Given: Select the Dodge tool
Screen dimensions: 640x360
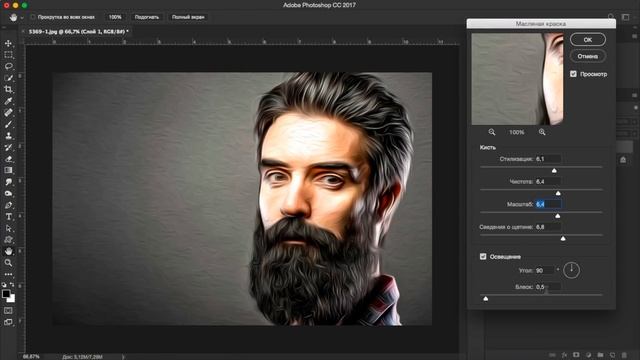Looking at the screenshot, I should [x=8, y=193].
